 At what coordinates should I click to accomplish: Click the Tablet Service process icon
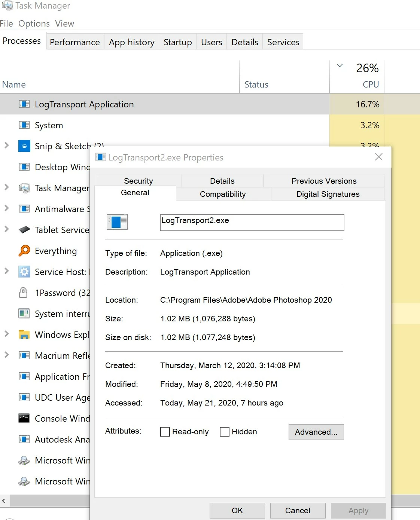point(24,230)
